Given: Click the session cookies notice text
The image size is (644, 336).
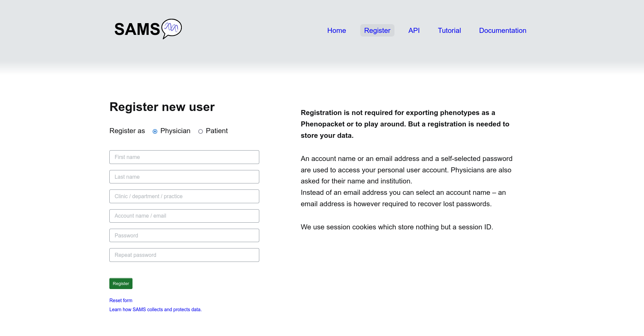Looking at the screenshot, I should (397, 227).
